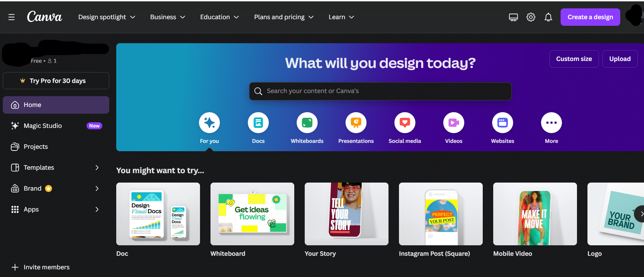Click the "Mobile Video" caption
This screenshot has width=644, height=277.
tap(513, 254)
